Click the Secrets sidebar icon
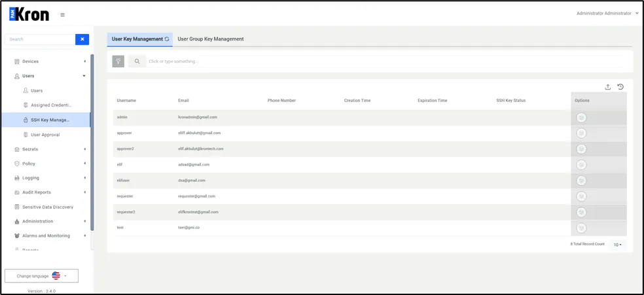 coord(17,149)
